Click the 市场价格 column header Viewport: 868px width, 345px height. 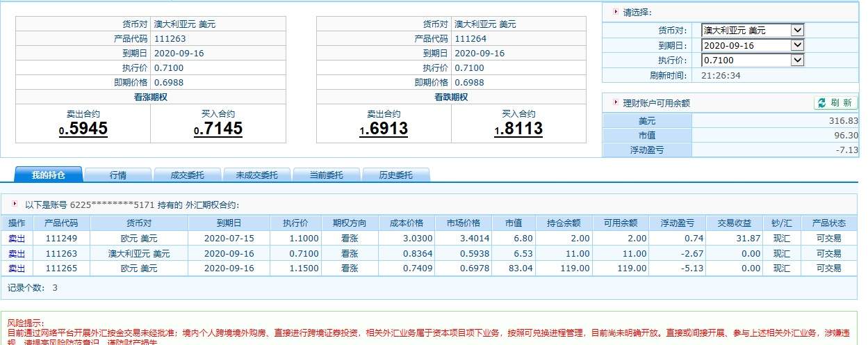pos(464,223)
